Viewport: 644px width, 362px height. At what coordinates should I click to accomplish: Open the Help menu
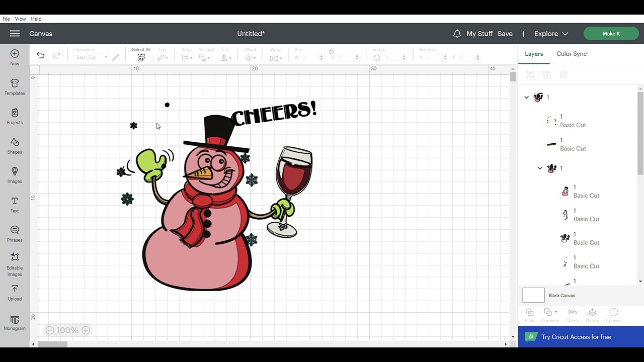(x=36, y=19)
